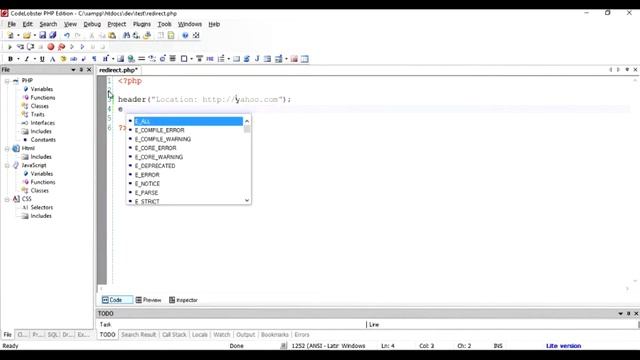Open the TODO panel dropdown arrow
This screenshot has width=640, height=360.
click(621, 313)
